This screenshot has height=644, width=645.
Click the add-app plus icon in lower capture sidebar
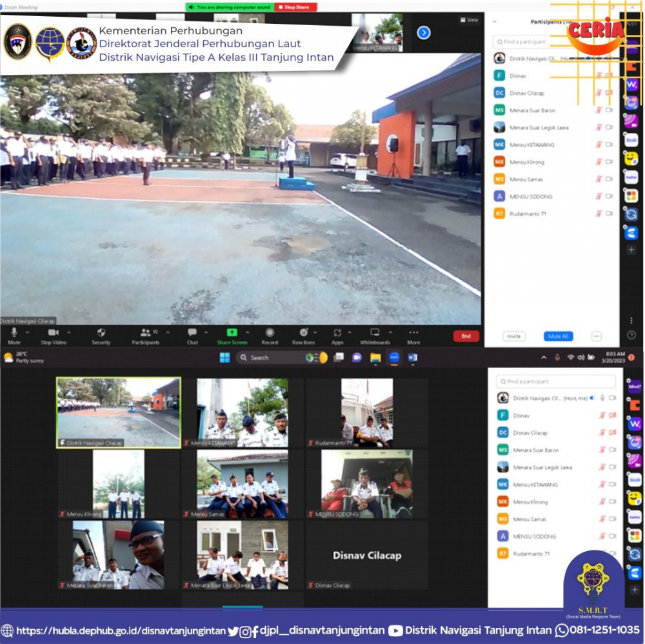coord(635,590)
